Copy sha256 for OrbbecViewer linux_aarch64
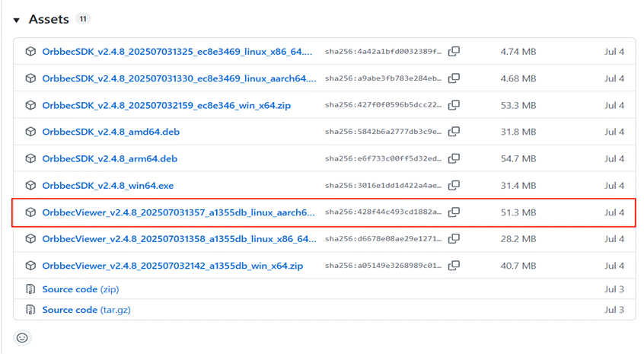The height and width of the screenshot is (354, 644). [x=454, y=212]
